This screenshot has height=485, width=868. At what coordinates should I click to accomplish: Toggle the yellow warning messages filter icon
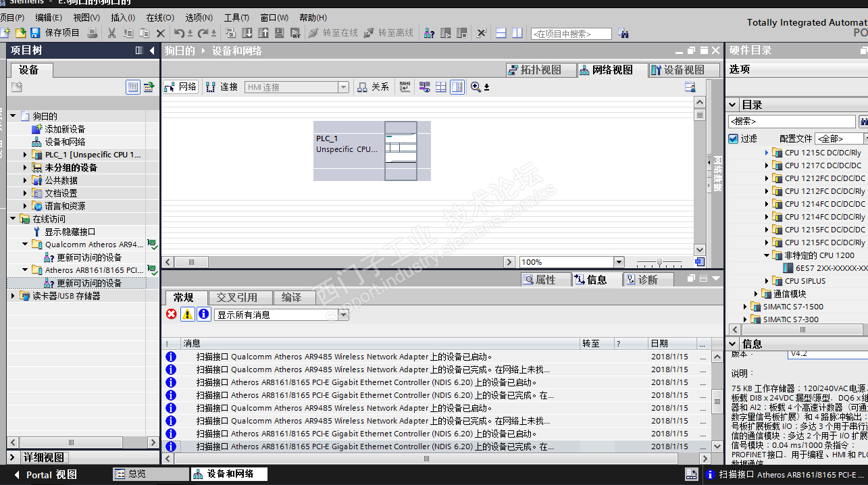coord(188,314)
